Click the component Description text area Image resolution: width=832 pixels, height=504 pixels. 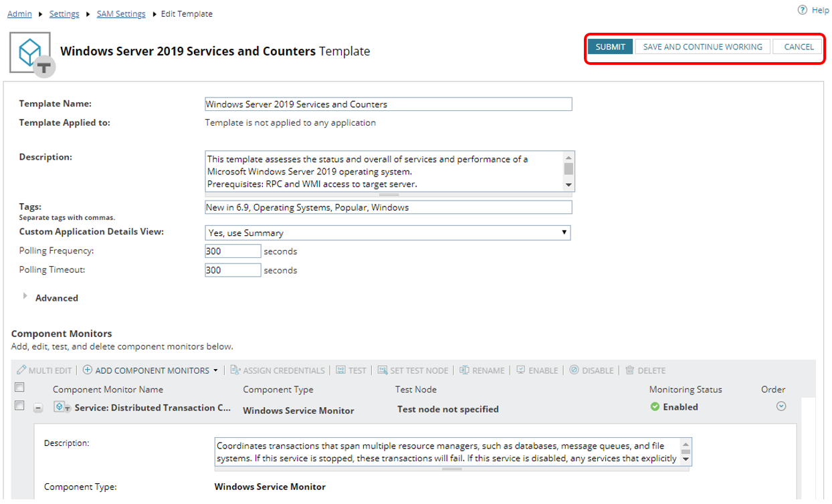447,451
